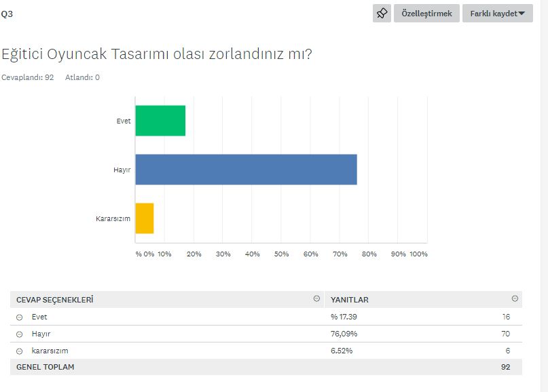The image size is (548, 392).
Task: Click the Q3 question label
Action: click(7, 13)
